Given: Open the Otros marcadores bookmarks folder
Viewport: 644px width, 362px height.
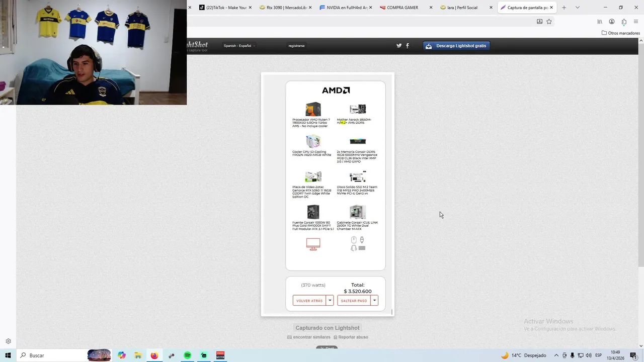Looking at the screenshot, I should tap(621, 33).
